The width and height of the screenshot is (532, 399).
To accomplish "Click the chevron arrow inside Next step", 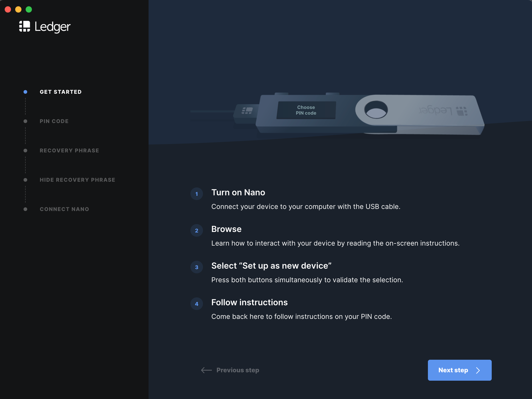I will point(478,370).
